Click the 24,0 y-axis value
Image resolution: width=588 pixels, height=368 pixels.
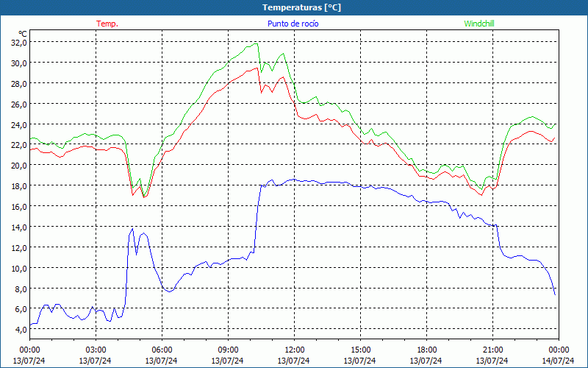[x=19, y=124]
